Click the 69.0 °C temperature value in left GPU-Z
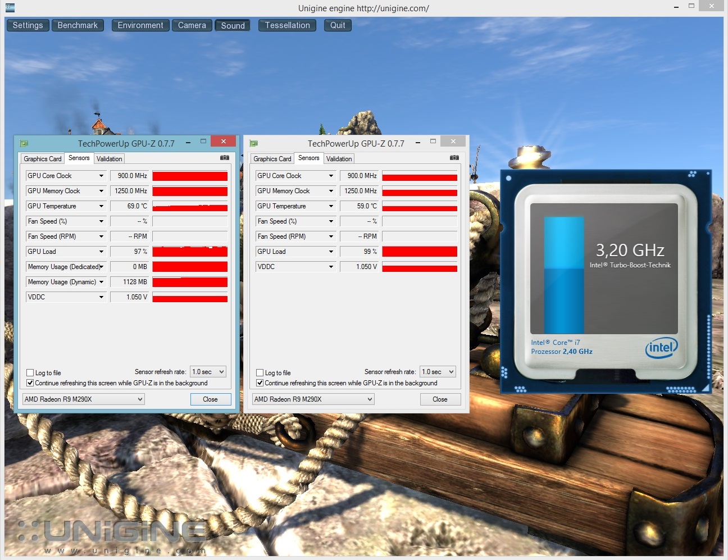728x560 pixels. point(130,206)
